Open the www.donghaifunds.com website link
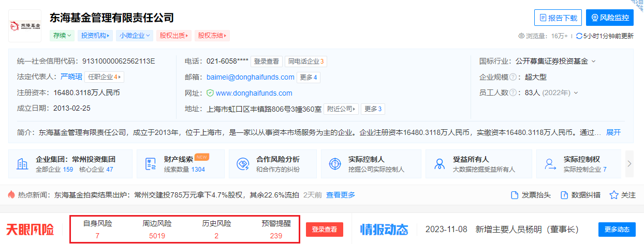 tap(254, 93)
